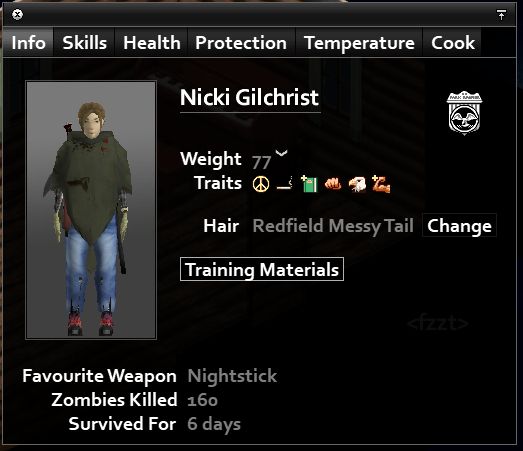This screenshot has width=523, height=451.
Task: Click the Pacifist peace-symbol trait icon
Action: 261,184
